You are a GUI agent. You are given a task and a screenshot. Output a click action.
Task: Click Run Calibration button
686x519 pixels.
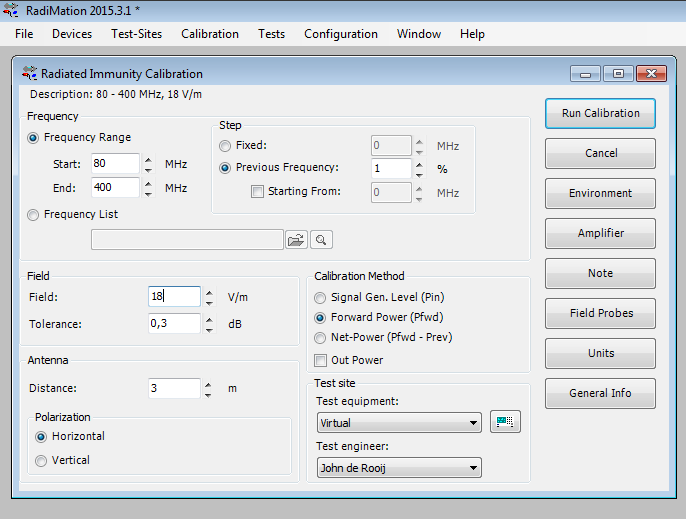tap(600, 113)
